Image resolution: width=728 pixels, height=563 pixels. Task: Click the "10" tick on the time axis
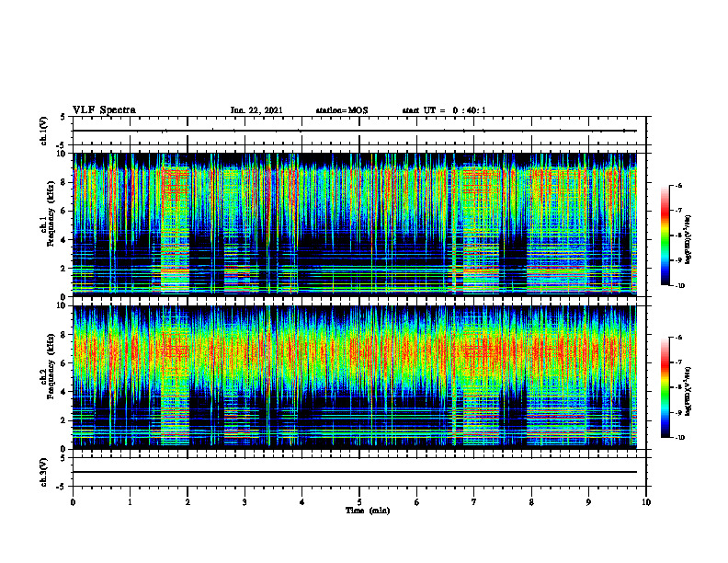646,502
